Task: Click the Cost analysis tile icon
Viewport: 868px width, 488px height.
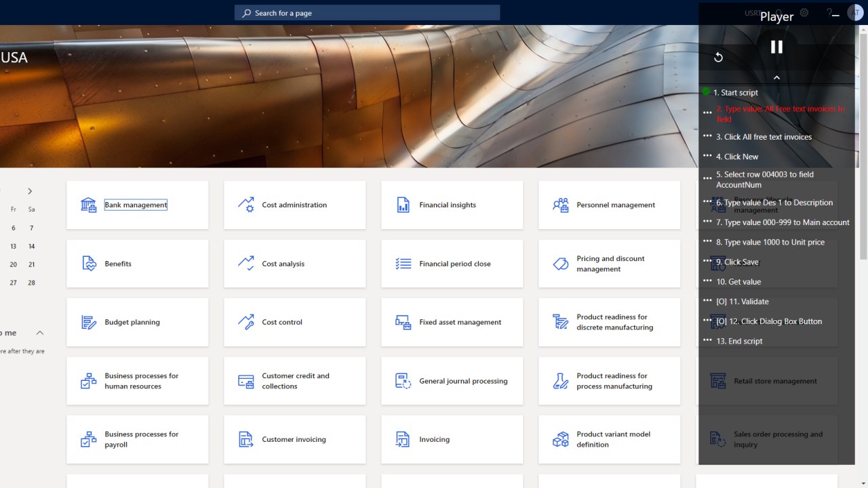Action: click(246, 264)
